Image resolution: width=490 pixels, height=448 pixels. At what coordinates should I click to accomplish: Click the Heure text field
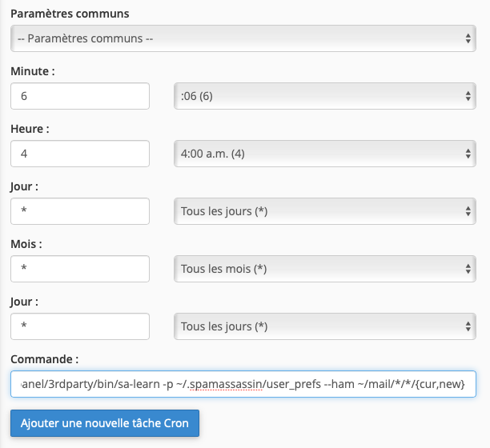point(80,154)
